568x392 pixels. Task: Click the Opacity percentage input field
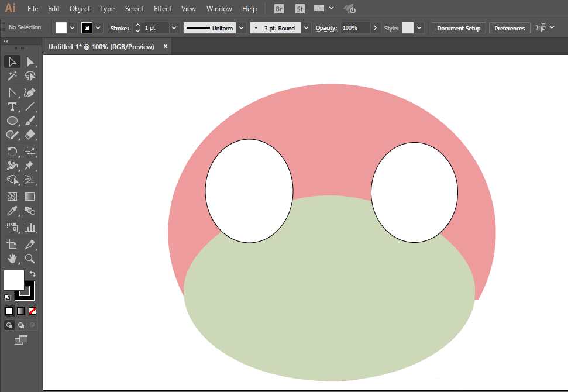click(355, 28)
